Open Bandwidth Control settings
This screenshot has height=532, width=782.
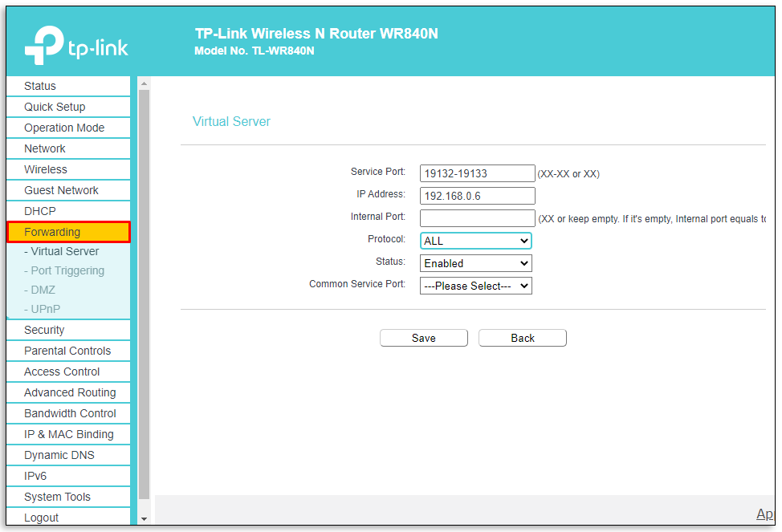coord(68,414)
